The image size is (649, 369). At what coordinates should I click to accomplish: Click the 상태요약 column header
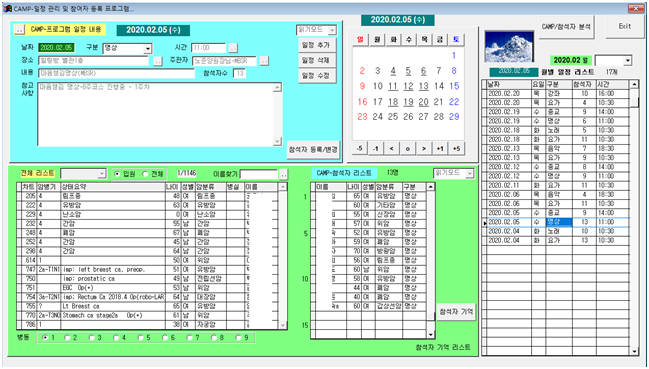coord(113,187)
